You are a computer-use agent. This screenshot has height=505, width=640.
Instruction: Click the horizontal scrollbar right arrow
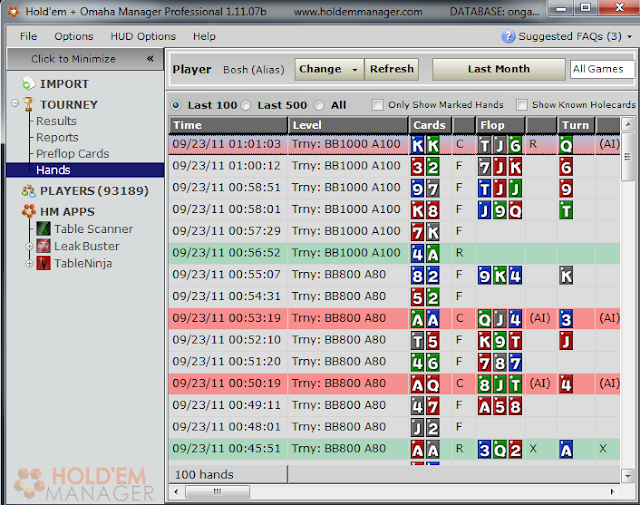(x=612, y=492)
